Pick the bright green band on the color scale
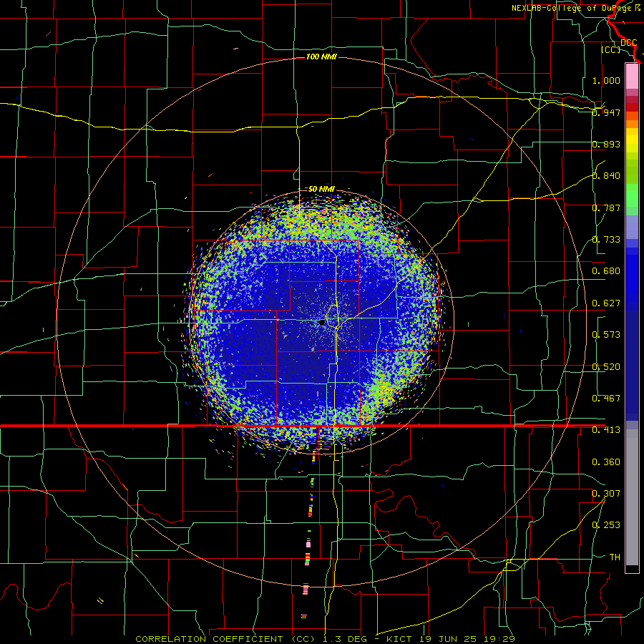 click(632, 196)
